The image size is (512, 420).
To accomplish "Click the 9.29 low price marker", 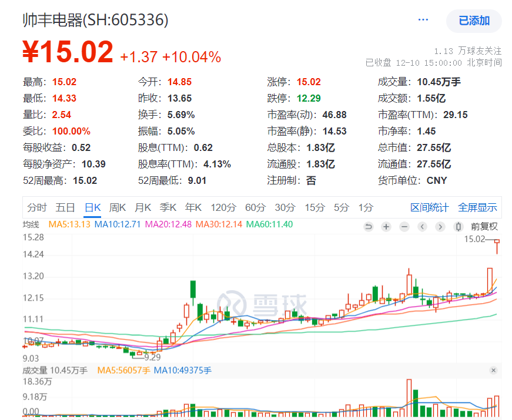I will click(x=152, y=357).
